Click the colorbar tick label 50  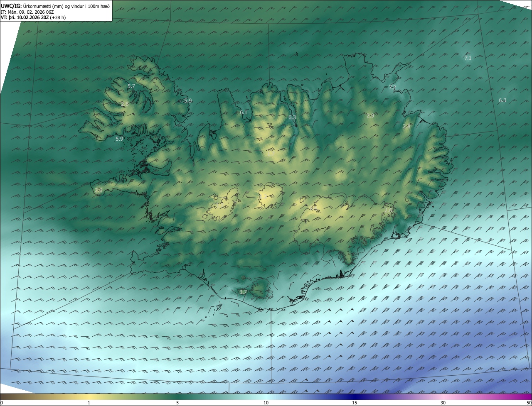[x=529, y=403]
